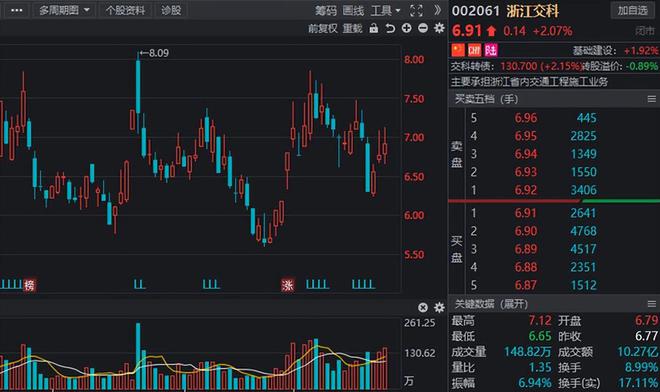
Task: Open the 多周期图 dropdown
Action: [64, 10]
